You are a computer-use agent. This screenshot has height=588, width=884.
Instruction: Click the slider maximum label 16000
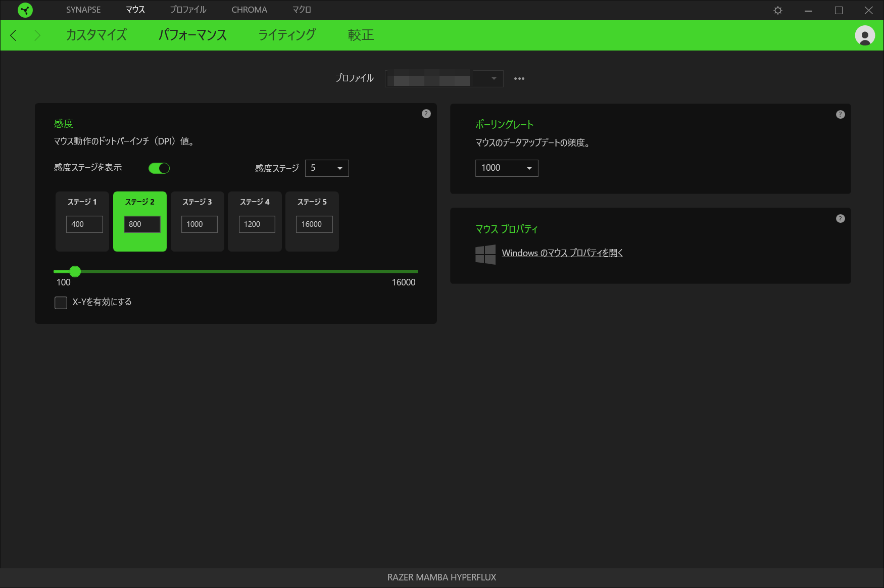(404, 282)
